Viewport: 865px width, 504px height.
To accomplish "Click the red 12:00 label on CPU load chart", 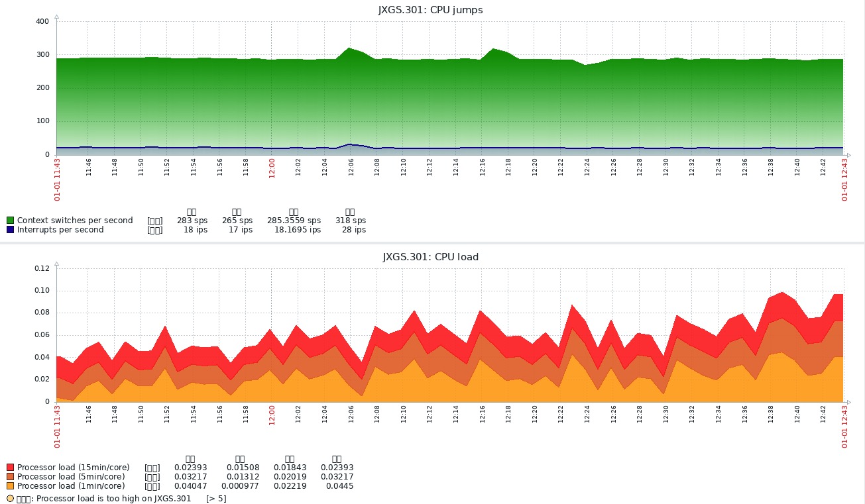I will [x=272, y=414].
